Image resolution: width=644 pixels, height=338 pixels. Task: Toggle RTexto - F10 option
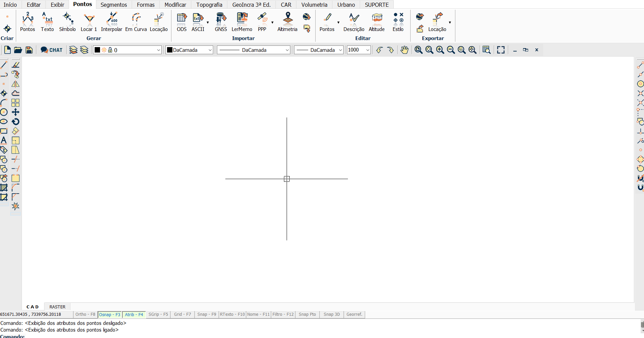pos(232,314)
